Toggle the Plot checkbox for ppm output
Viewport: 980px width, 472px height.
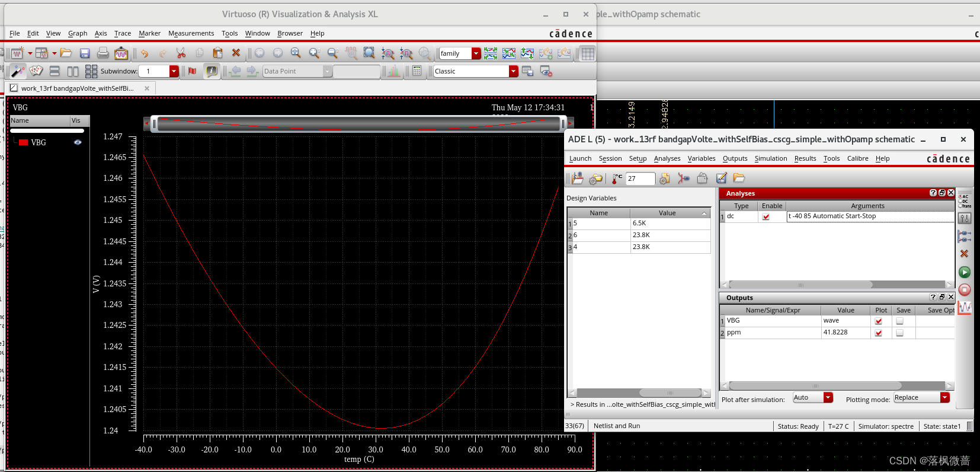pos(879,333)
